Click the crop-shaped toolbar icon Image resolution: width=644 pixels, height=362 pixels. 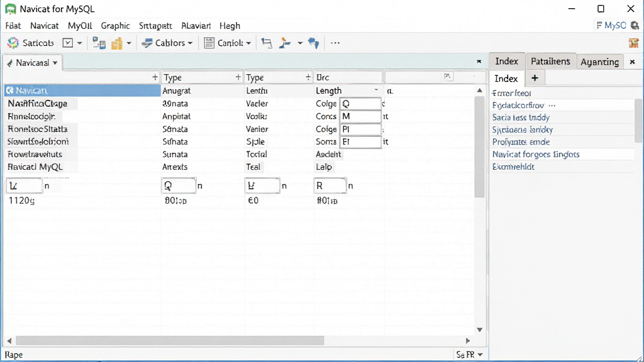tap(267, 43)
